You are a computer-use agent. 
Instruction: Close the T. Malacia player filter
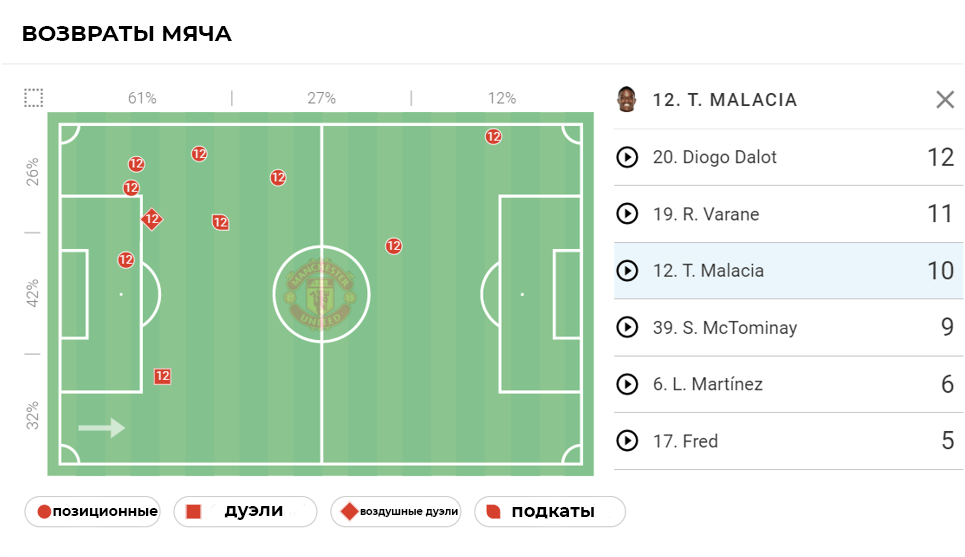click(x=945, y=99)
